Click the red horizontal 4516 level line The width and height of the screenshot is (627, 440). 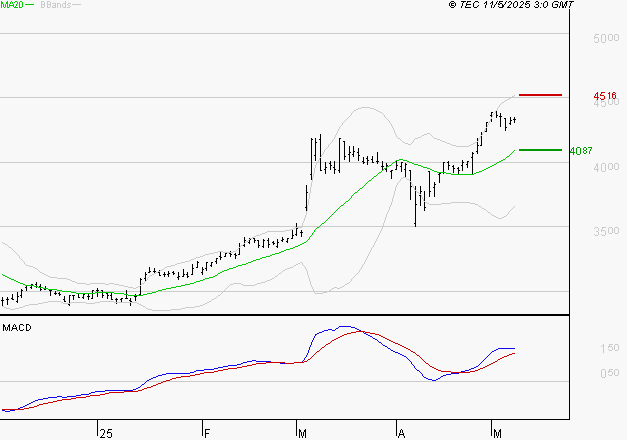pos(540,95)
